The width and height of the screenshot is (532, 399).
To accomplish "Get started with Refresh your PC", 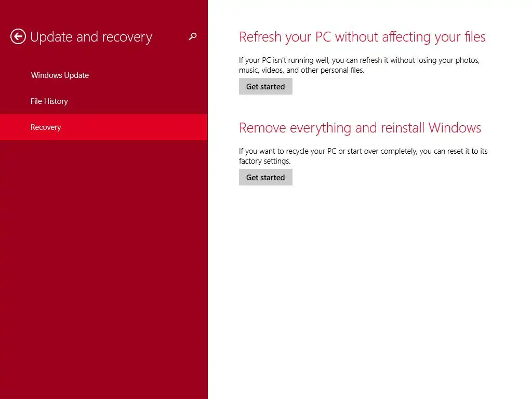I will [x=265, y=87].
